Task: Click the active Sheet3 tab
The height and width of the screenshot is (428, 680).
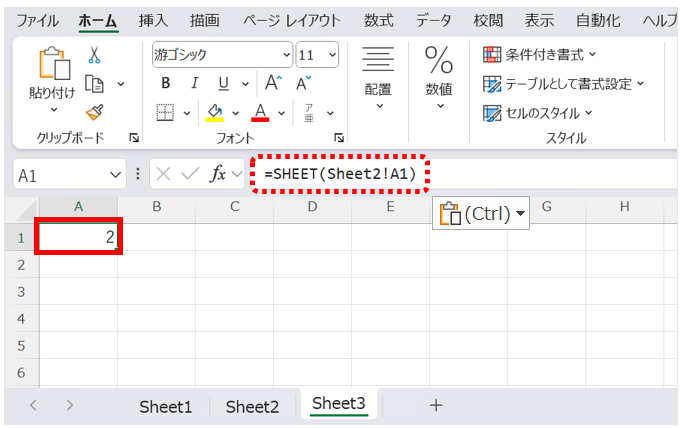Action: (339, 404)
